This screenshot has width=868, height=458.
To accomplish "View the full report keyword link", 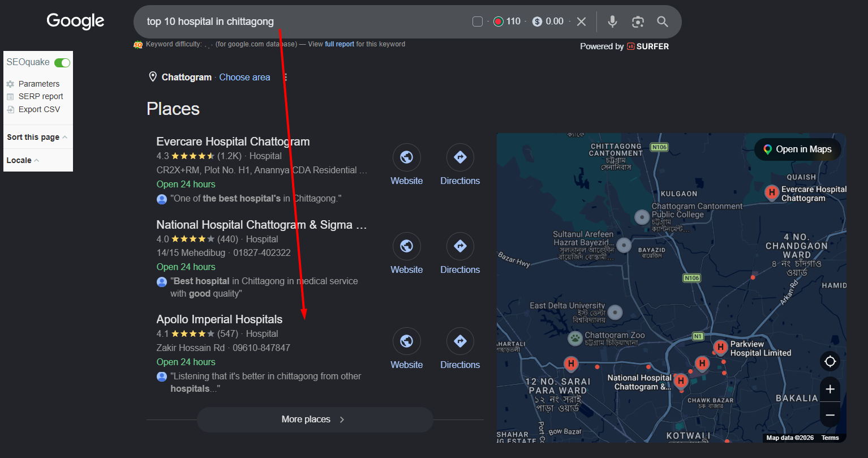I will [340, 44].
